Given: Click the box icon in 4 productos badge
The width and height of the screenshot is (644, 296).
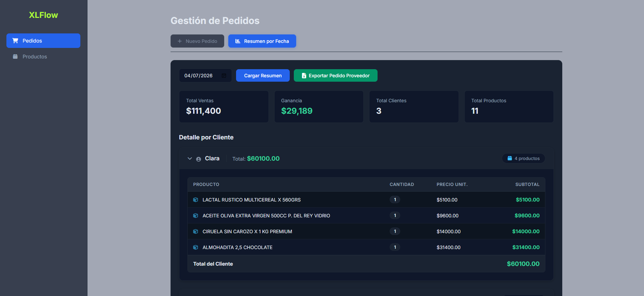Looking at the screenshot, I should click(510, 158).
